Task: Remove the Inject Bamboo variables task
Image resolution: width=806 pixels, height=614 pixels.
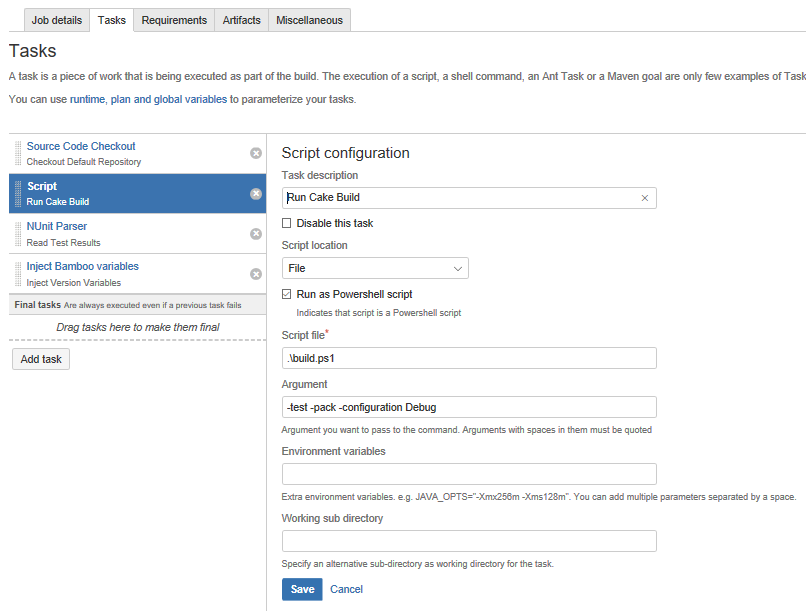Action: click(x=256, y=271)
